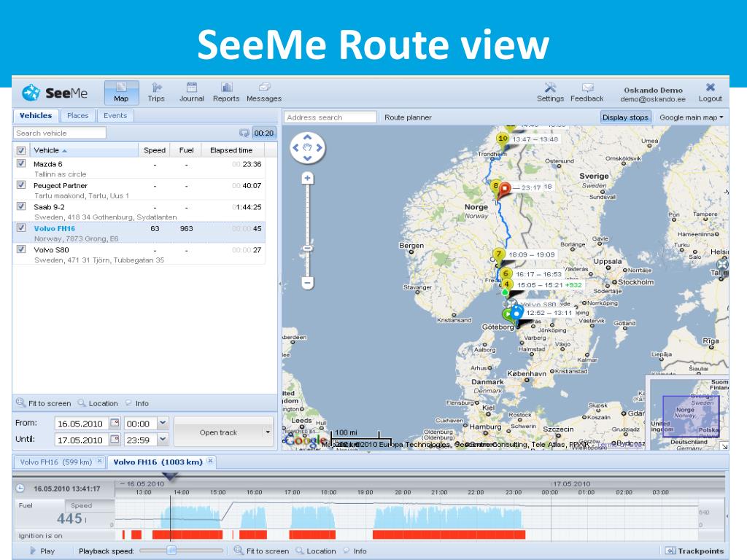747x560 pixels.
Task: Uncheck the Mazda 6 checkbox
Action: click(x=21, y=163)
